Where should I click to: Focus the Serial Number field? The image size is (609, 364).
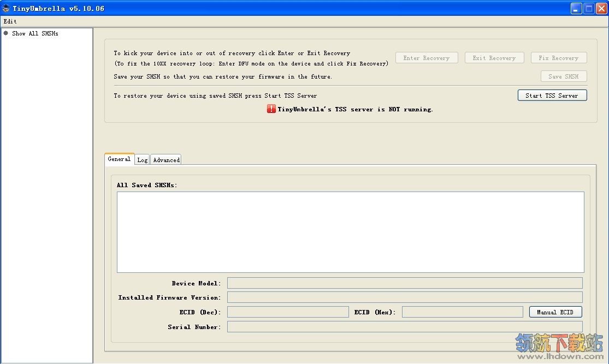pyautogui.click(x=405, y=327)
